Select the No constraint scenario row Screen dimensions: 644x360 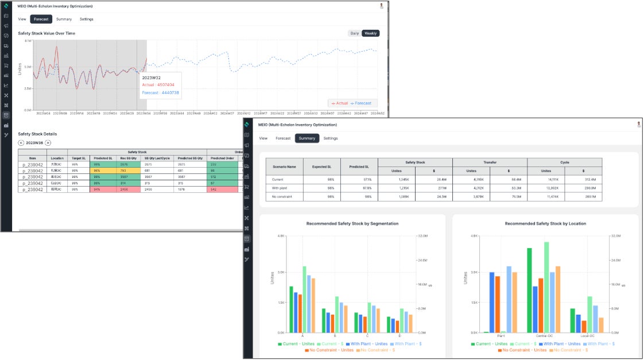pos(434,197)
